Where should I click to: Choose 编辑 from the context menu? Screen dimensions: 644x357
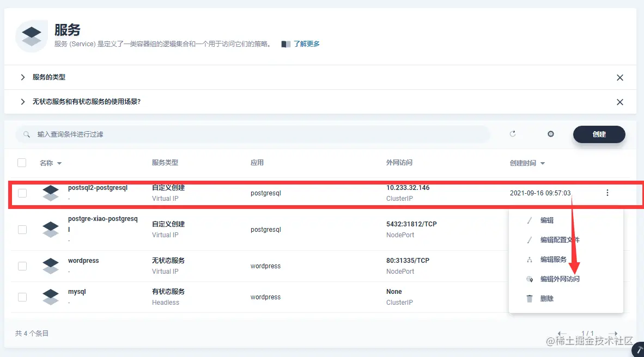pos(546,220)
